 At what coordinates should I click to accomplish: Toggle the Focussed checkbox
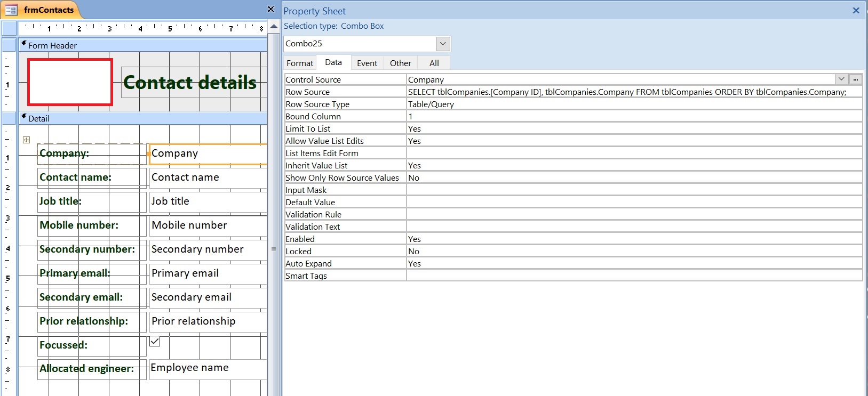point(155,341)
